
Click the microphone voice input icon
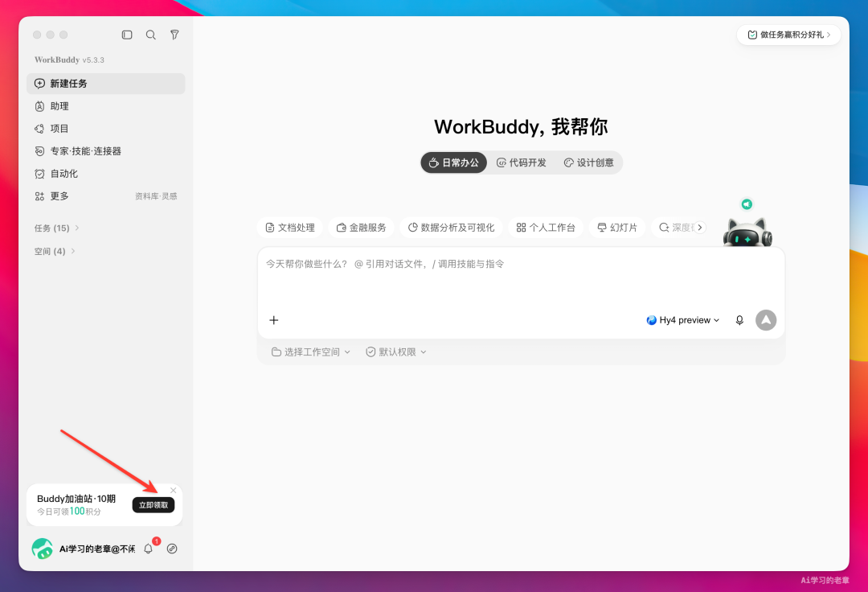pyautogui.click(x=739, y=320)
